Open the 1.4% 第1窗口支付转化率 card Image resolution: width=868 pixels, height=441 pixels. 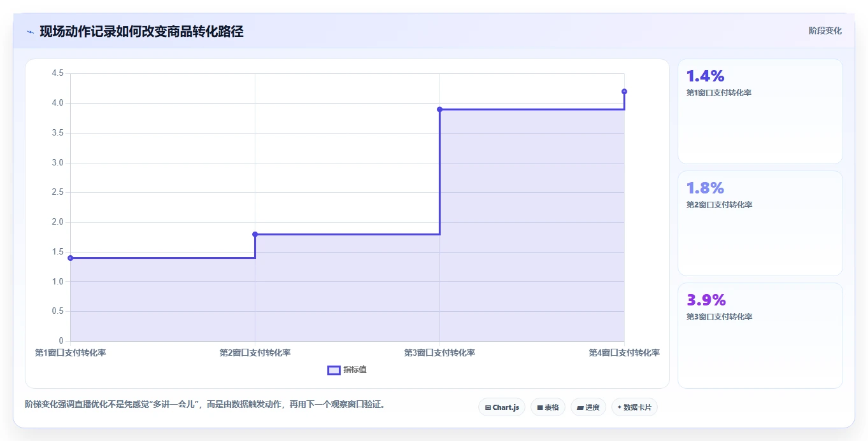point(760,111)
